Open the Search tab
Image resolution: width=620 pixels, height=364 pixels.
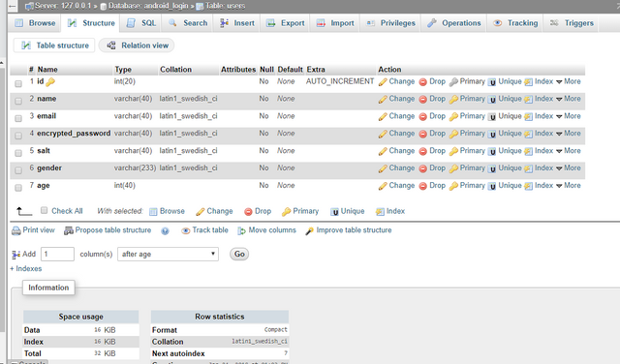pos(188,23)
